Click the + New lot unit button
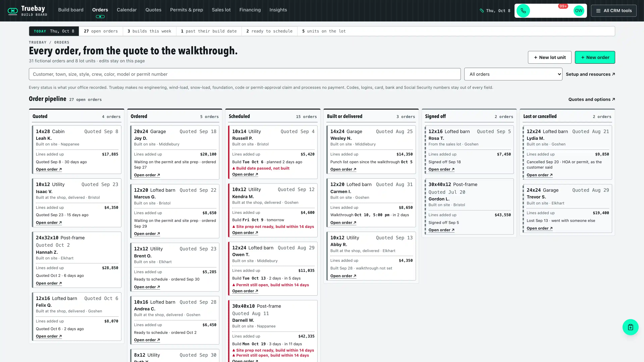This screenshot has width=644, height=362. click(x=550, y=57)
